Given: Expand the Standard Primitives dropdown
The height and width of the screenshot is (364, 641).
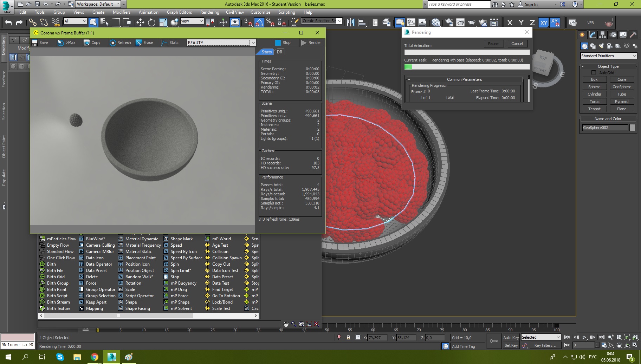Looking at the screenshot, I should (609, 56).
